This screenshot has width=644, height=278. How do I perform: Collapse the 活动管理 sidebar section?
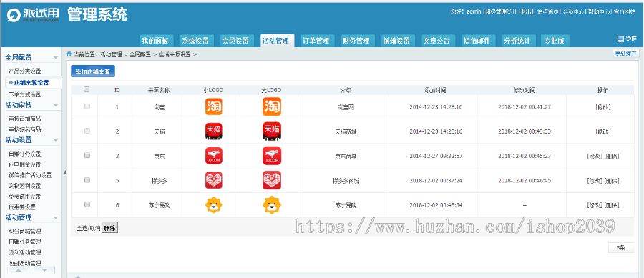point(56,218)
